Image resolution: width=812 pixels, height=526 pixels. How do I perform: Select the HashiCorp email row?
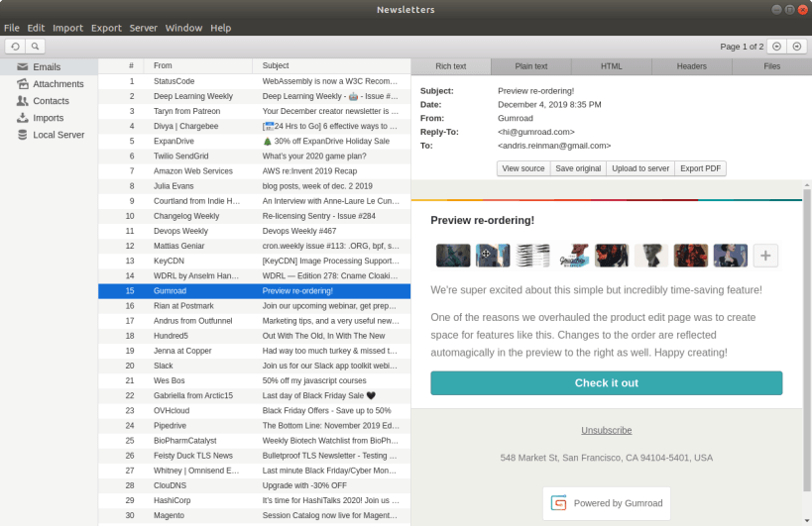(254, 501)
